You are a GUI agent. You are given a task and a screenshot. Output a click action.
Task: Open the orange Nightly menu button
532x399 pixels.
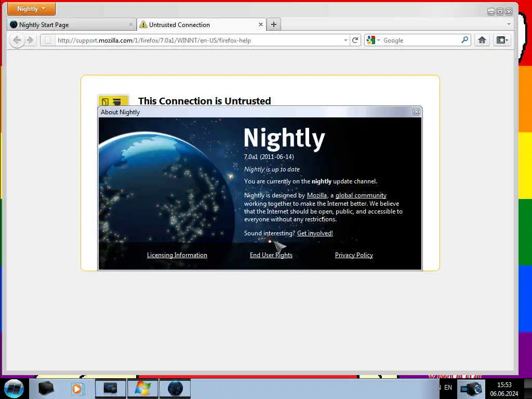[31, 9]
